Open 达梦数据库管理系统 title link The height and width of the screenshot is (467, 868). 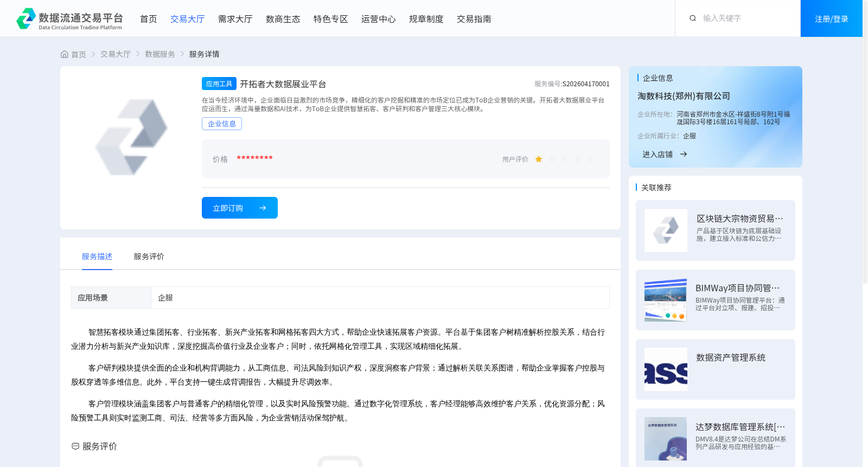[x=741, y=427]
